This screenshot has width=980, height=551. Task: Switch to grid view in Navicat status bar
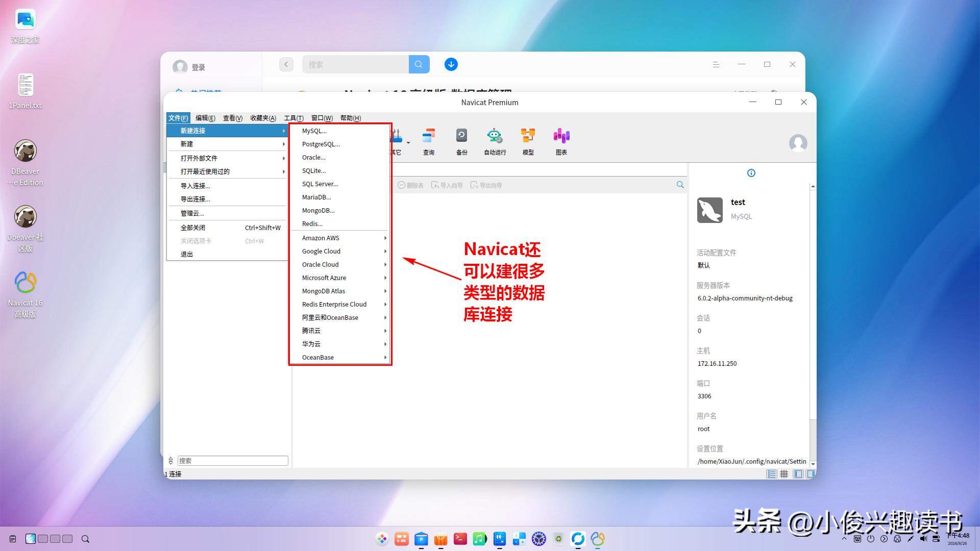[784, 474]
